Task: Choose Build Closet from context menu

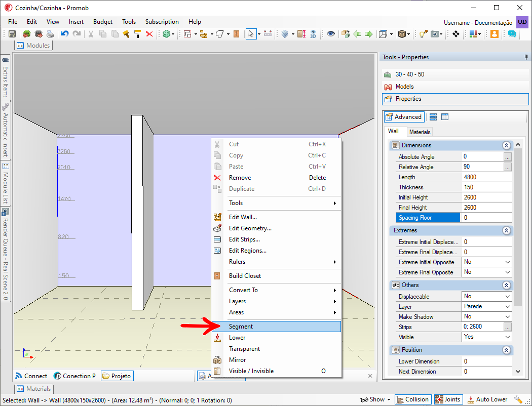Action: click(x=276, y=276)
